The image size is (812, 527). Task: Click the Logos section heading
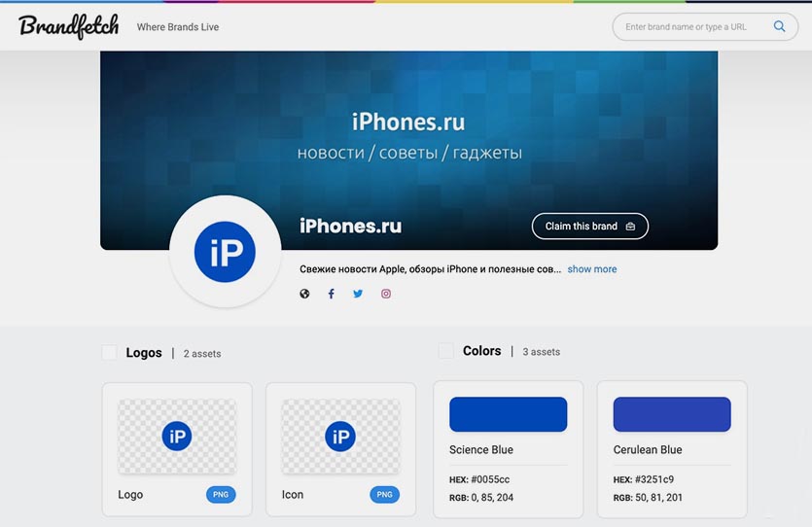tap(144, 353)
